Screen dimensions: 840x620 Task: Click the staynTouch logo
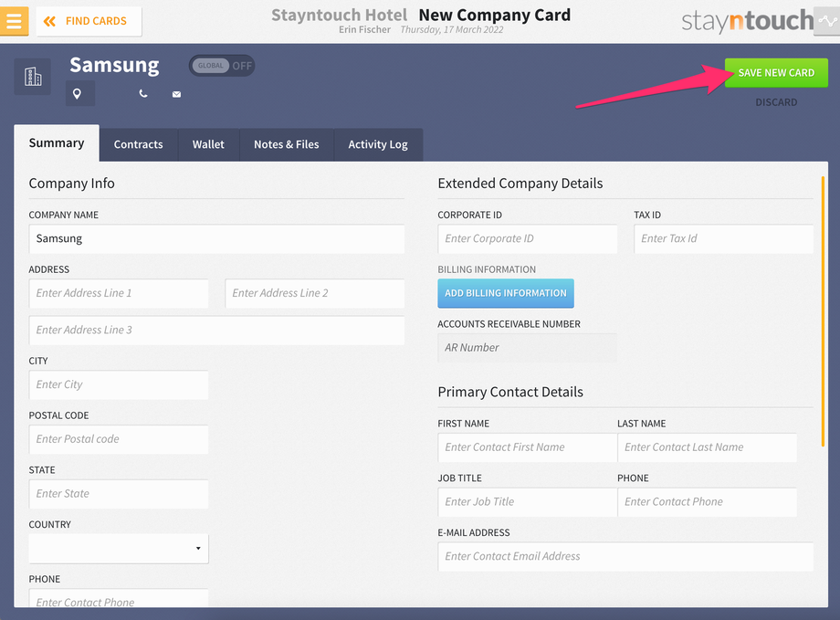click(x=747, y=21)
